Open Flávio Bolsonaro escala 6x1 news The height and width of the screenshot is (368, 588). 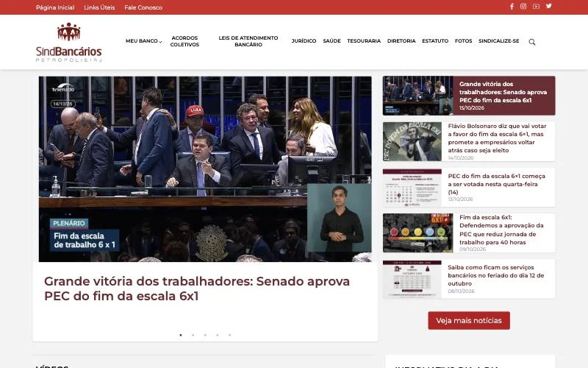coord(497,138)
